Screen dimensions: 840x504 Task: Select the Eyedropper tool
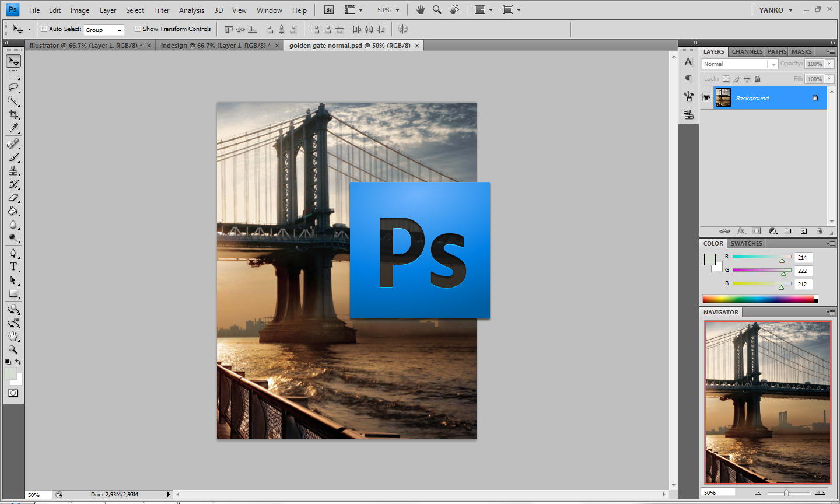coord(13,128)
